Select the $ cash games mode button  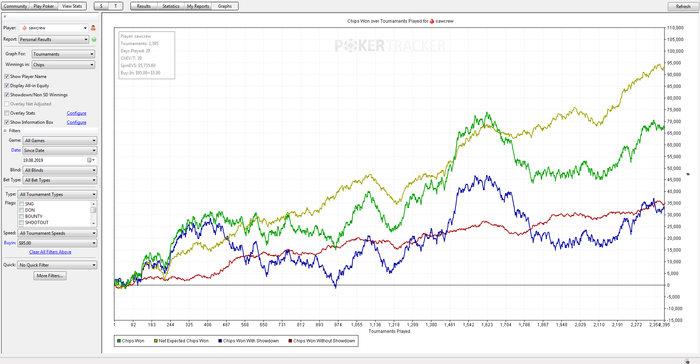101,6
